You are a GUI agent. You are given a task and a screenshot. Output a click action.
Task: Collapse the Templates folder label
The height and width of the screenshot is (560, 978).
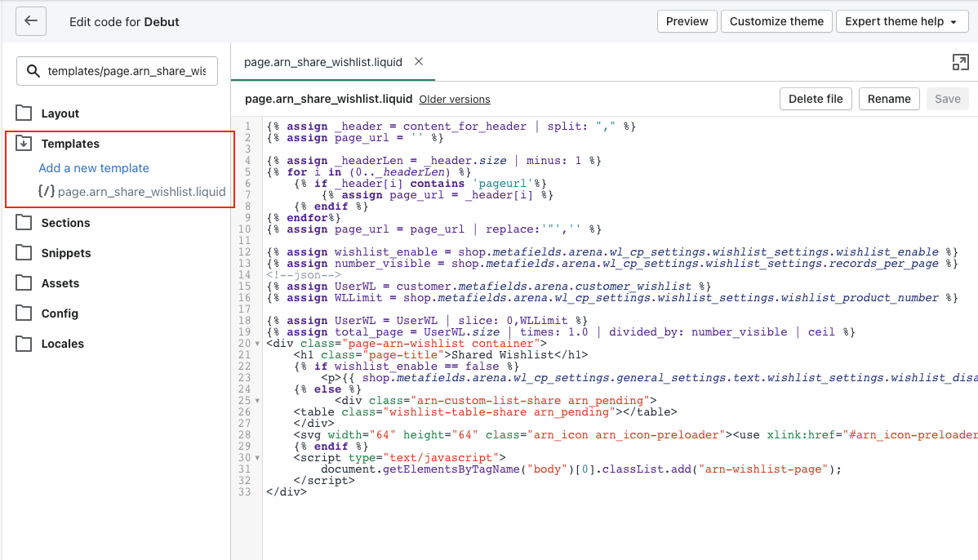click(70, 144)
